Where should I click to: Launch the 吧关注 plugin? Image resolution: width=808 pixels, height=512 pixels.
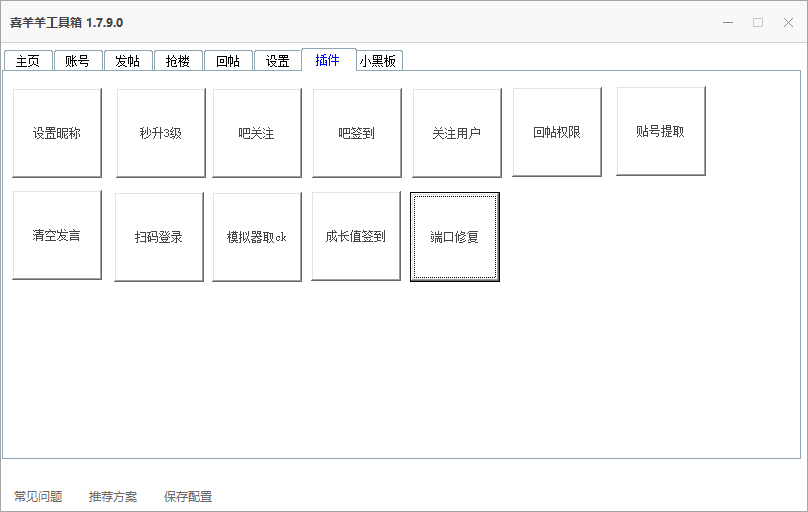point(257,133)
